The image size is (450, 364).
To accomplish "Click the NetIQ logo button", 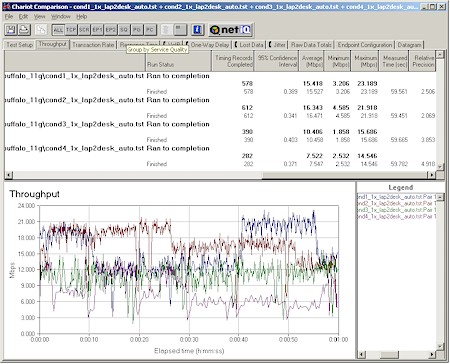I will [x=231, y=30].
